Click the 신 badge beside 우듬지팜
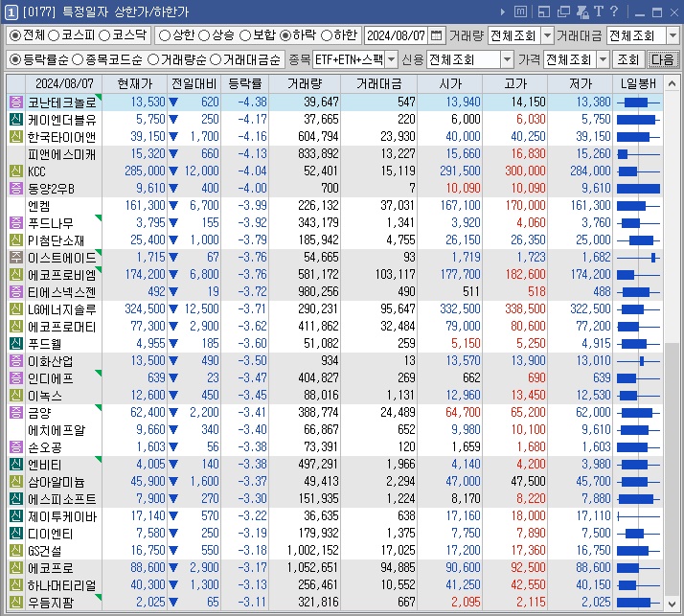This screenshot has width=684, height=616. [16, 602]
